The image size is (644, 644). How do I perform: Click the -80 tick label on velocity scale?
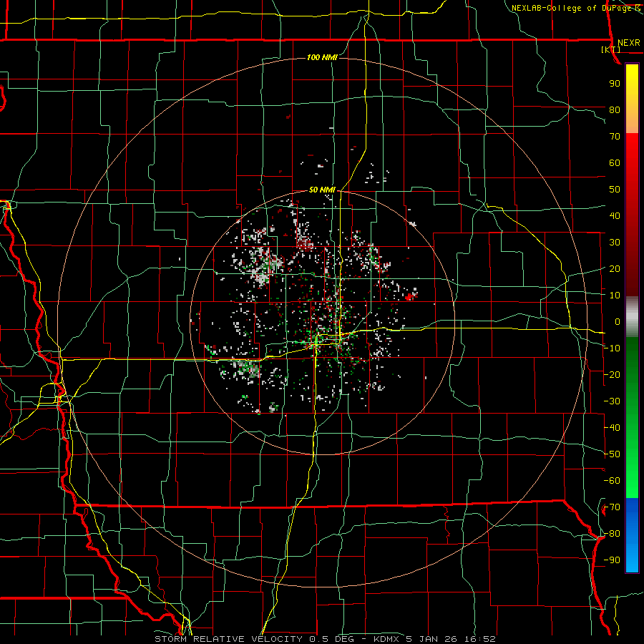point(612,534)
